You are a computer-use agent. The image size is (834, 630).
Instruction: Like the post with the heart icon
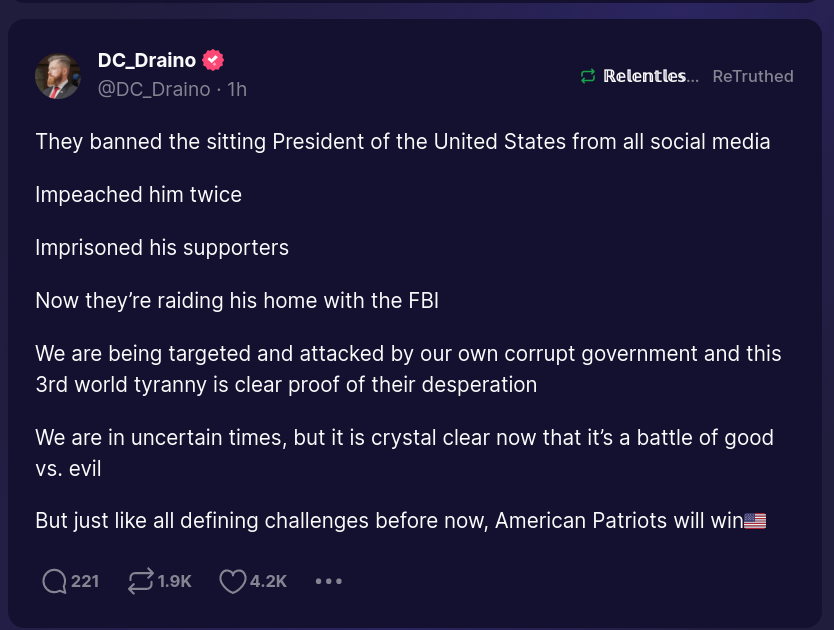pyautogui.click(x=232, y=581)
